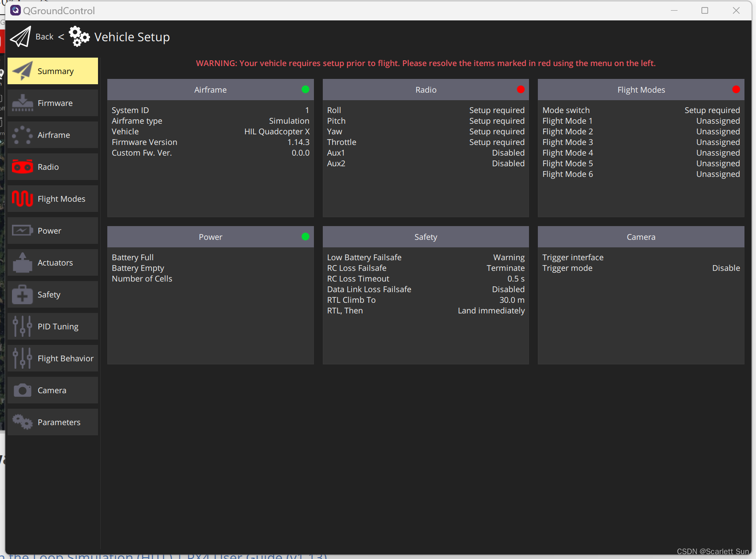Click the Vehicle Setup title
Viewport: 756px width, 559px height.
click(x=132, y=37)
